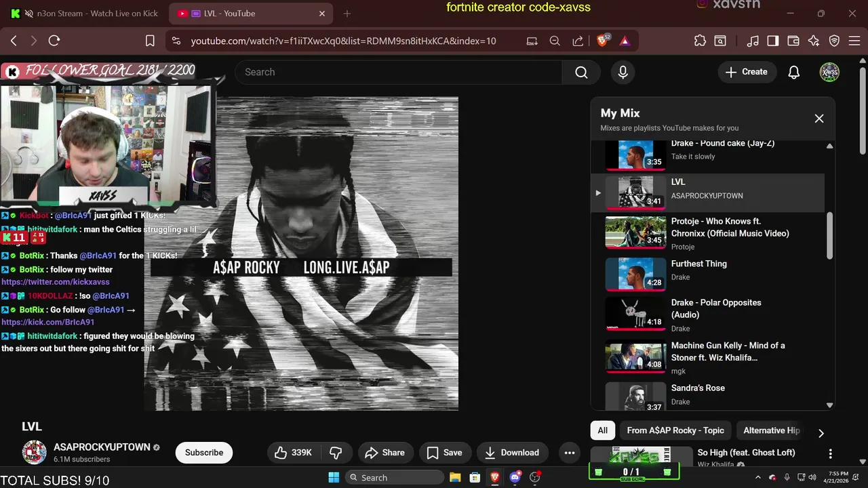Dislike the LVL video
The height and width of the screenshot is (488, 868).
[336, 453]
